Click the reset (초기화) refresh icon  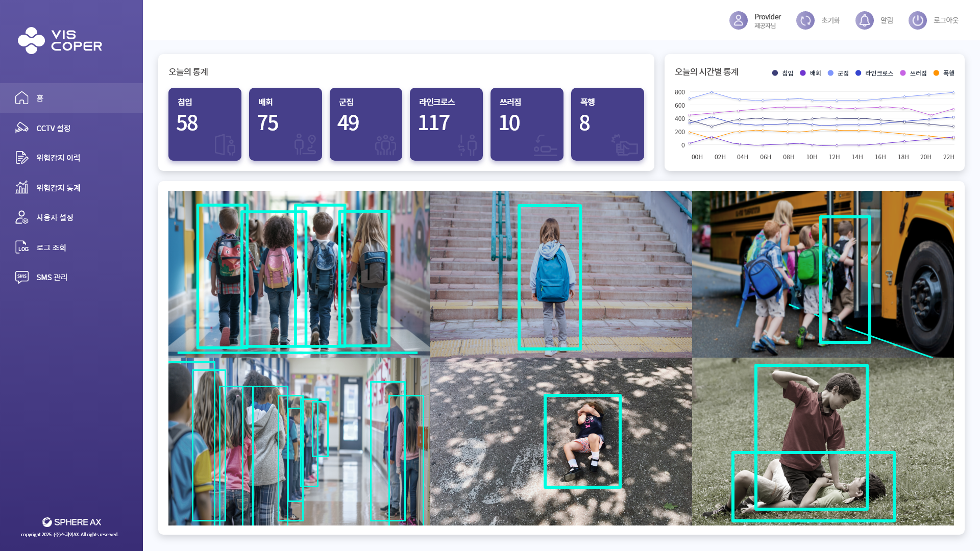[805, 20]
